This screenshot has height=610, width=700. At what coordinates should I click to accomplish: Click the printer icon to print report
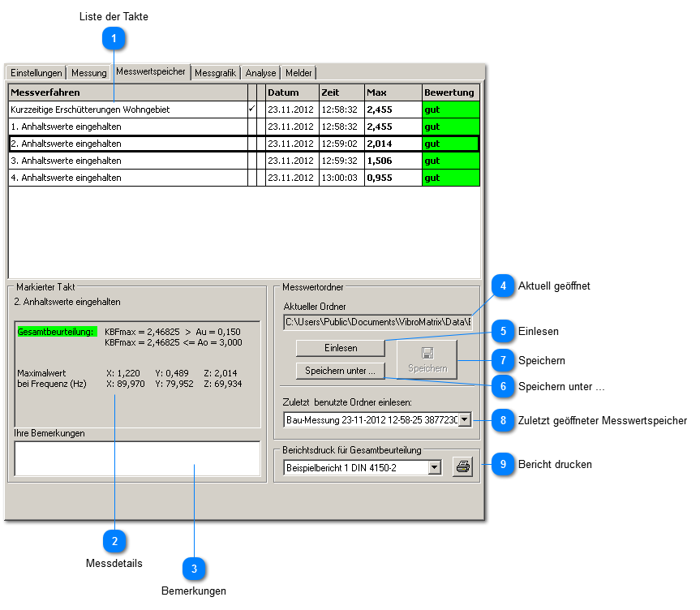coord(462,467)
